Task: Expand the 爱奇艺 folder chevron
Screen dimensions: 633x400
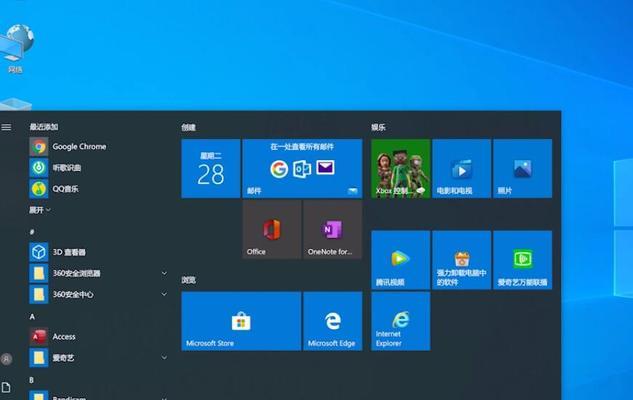Action: click(164, 358)
